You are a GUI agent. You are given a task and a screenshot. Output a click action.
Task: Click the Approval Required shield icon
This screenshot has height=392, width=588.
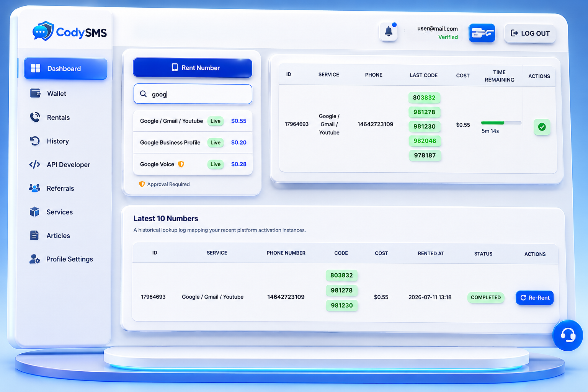(142, 184)
